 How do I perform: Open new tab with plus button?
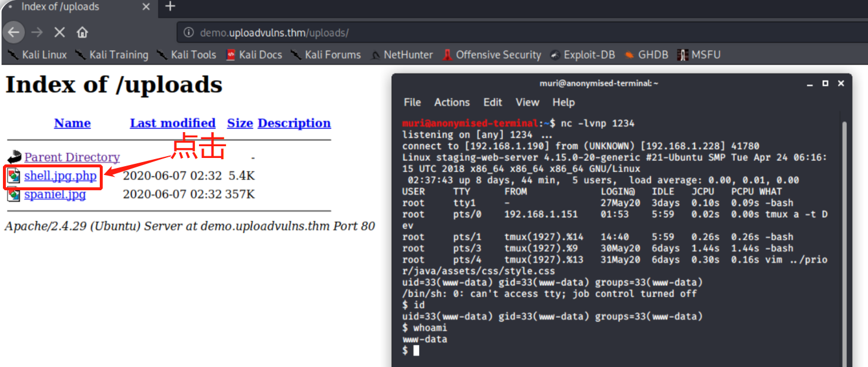(x=170, y=7)
